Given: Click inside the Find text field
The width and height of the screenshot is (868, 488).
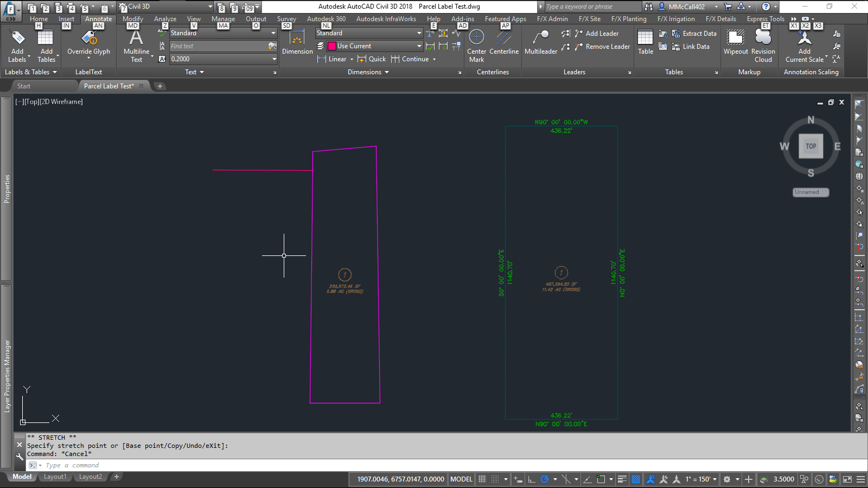Looking at the screenshot, I should tap(217, 46).
